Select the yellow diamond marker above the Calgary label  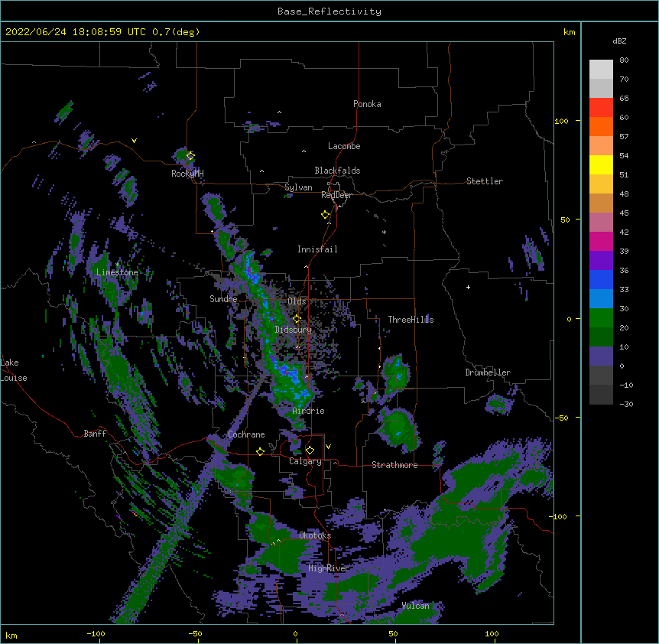click(x=310, y=450)
